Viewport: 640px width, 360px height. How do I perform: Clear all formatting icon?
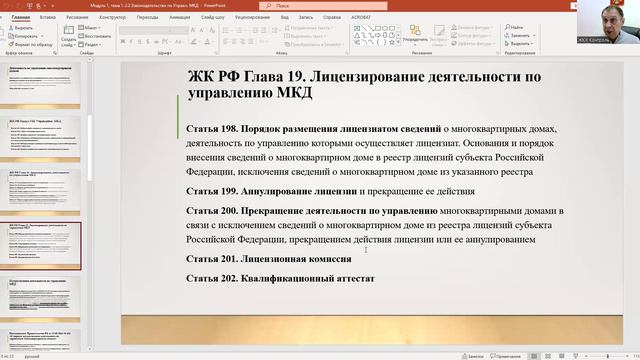click(212, 30)
